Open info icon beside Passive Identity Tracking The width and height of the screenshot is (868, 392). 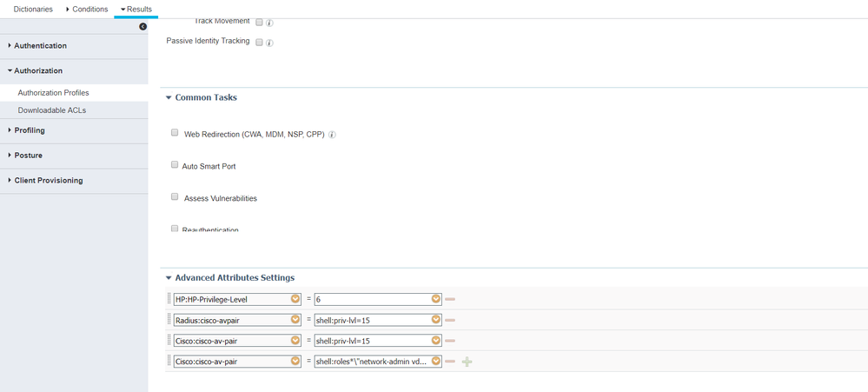(269, 43)
